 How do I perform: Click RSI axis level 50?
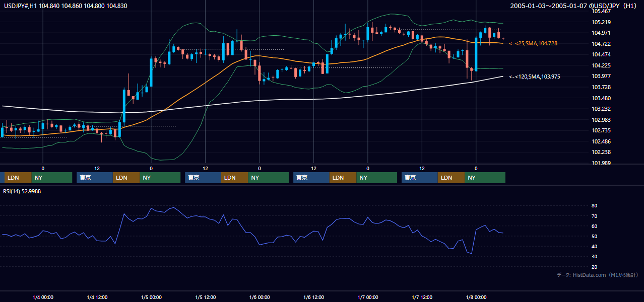[x=595, y=236]
